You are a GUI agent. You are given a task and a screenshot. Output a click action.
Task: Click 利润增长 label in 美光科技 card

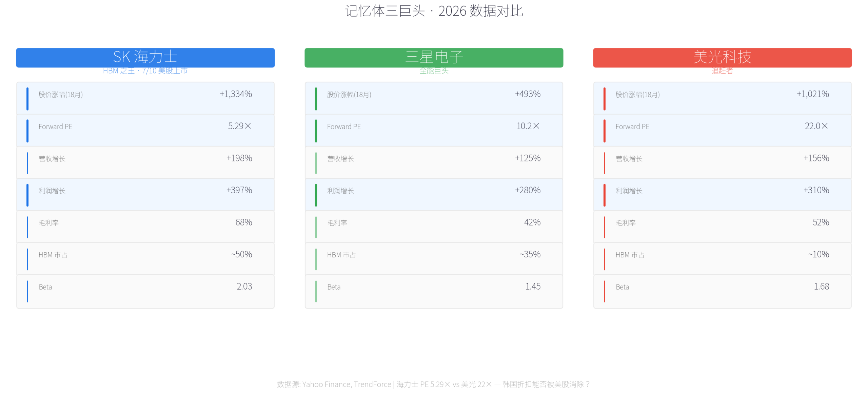pyautogui.click(x=629, y=191)
